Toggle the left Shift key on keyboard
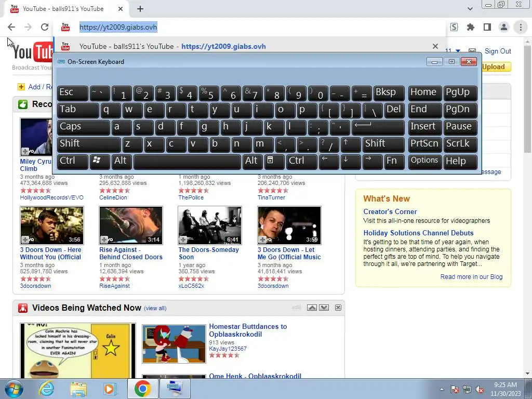This screenshot has height=399, width=532. [89, 144]
